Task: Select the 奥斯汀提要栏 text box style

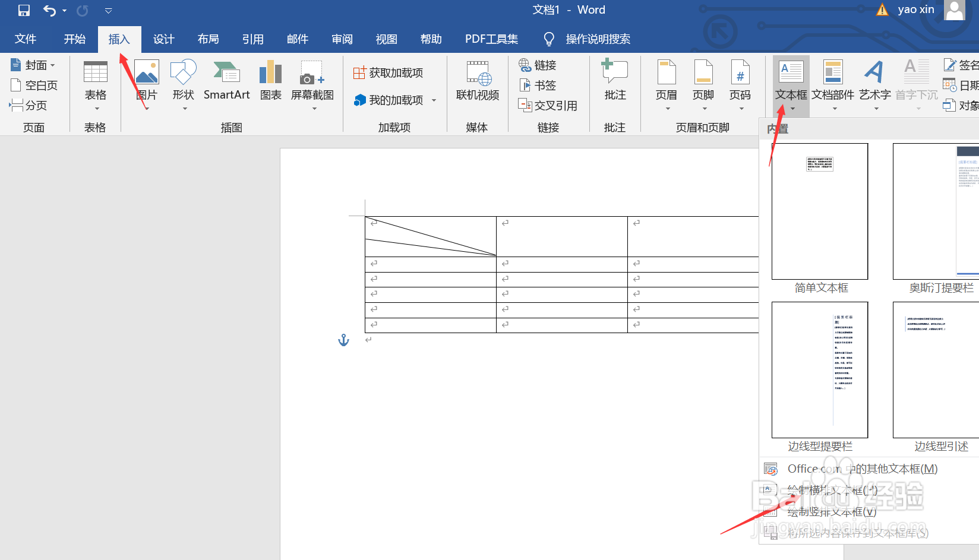Action: click(940, 211)
